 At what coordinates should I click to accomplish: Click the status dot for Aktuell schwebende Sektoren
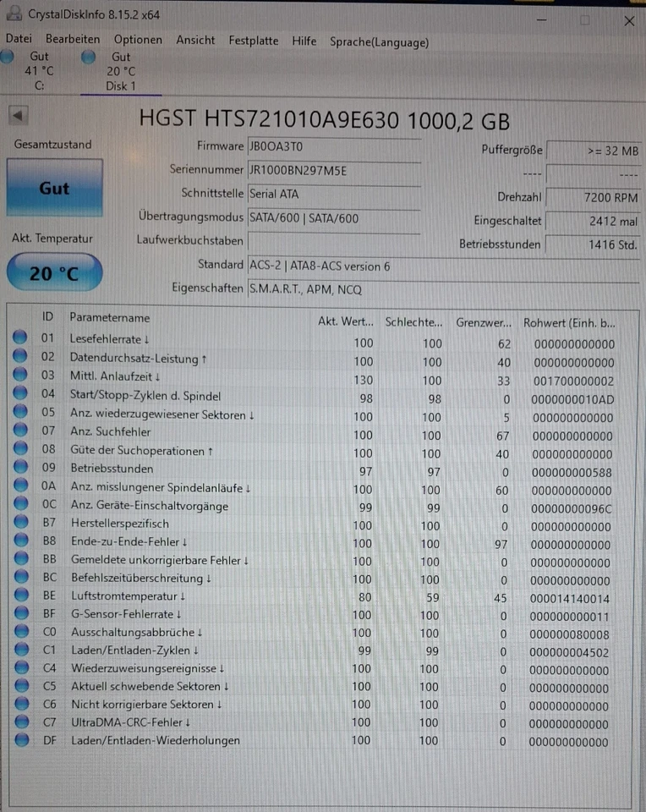pos(22,685)
